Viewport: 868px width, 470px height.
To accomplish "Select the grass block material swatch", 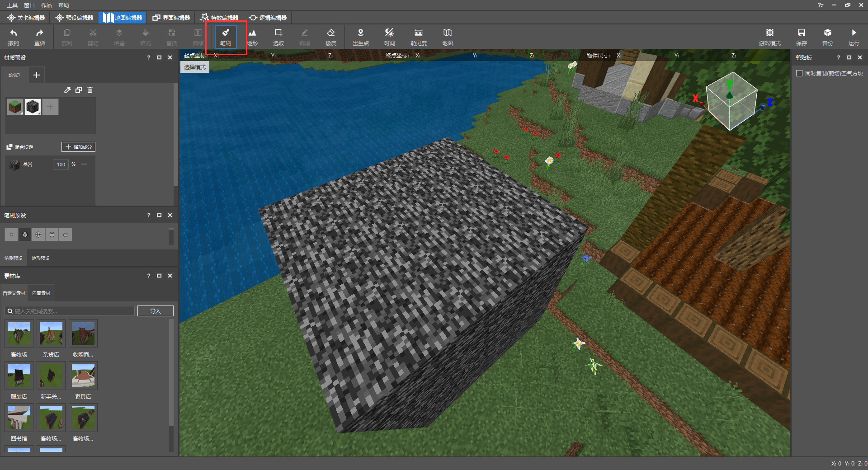I will [x=15, y=107].
